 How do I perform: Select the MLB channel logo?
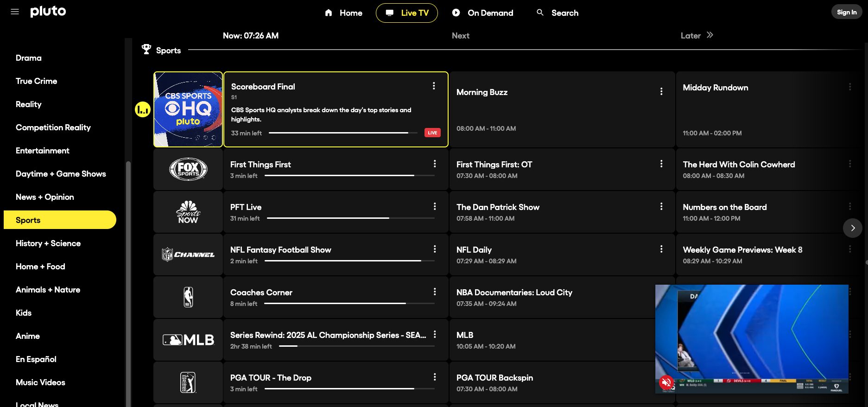pos(188,340)
